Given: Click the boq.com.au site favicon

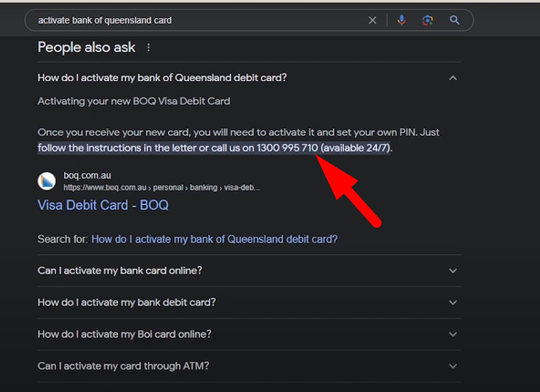Looking at the screenshot, I should (47, 181).
